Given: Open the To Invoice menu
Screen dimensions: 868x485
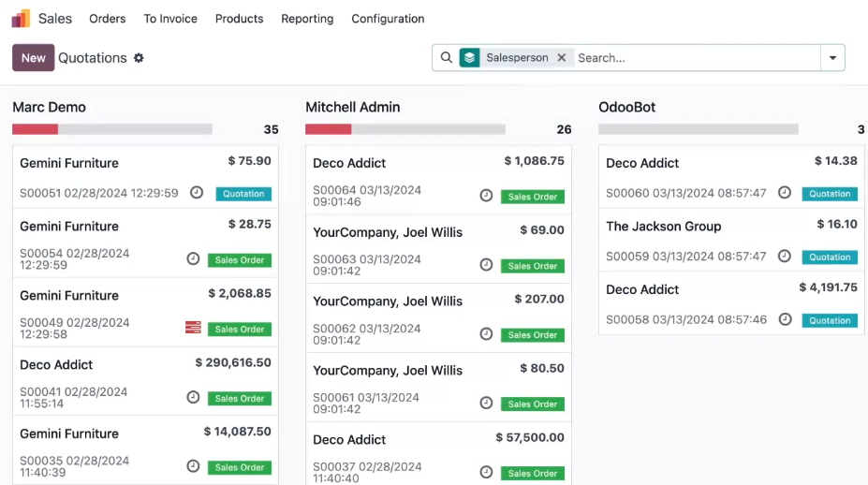Looking at the screenshot, I should [x=170, y=19].
